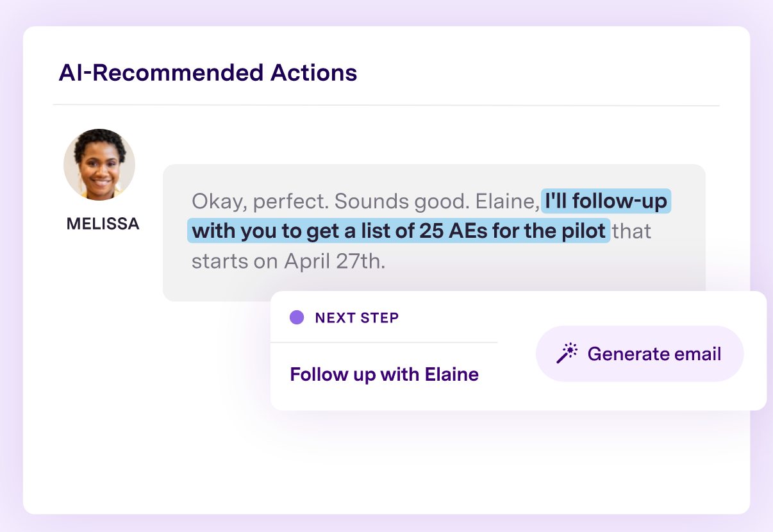This screenshot has width=773, height=532.
Task: Select Melissa's profile avatar
Action: (99, 164)
